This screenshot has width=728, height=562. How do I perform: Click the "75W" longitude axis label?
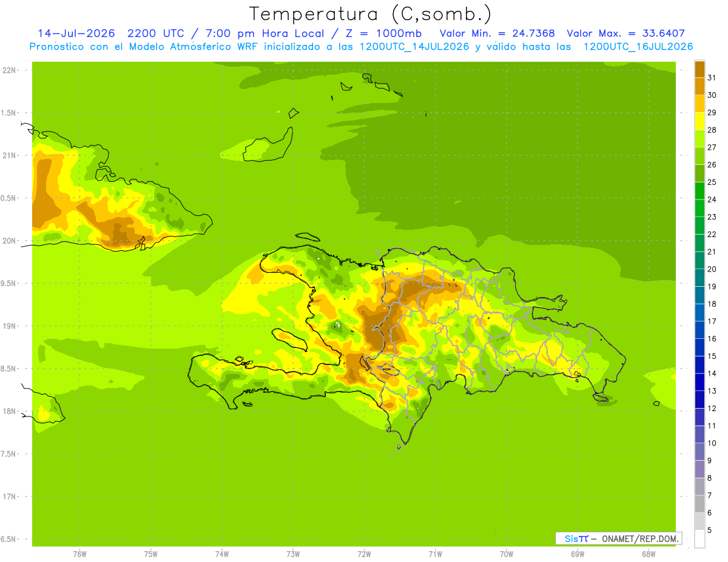[x=151, y=554]
